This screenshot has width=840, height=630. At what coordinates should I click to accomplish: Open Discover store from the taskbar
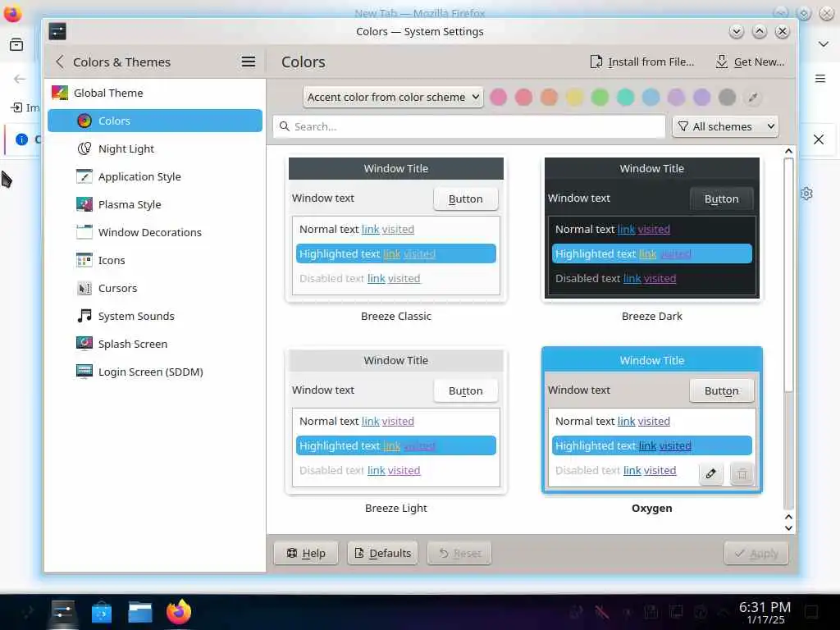point(101,611)
